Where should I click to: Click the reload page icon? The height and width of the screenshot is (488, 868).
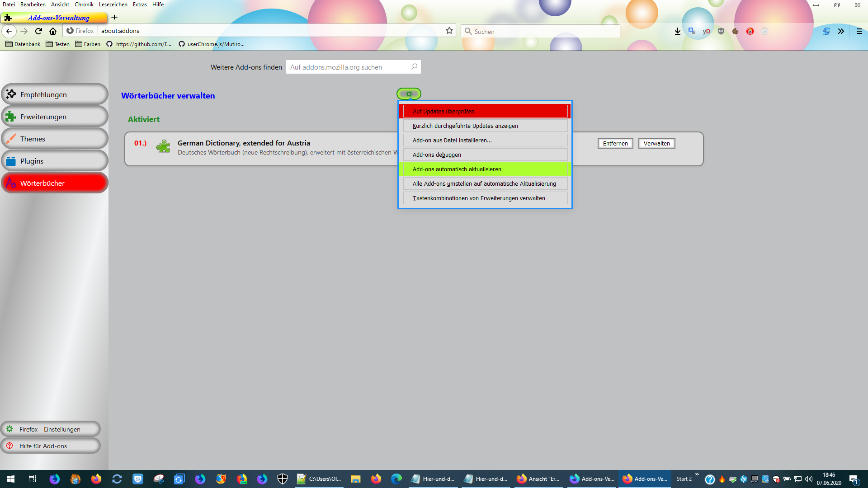[x=38, y=31]
